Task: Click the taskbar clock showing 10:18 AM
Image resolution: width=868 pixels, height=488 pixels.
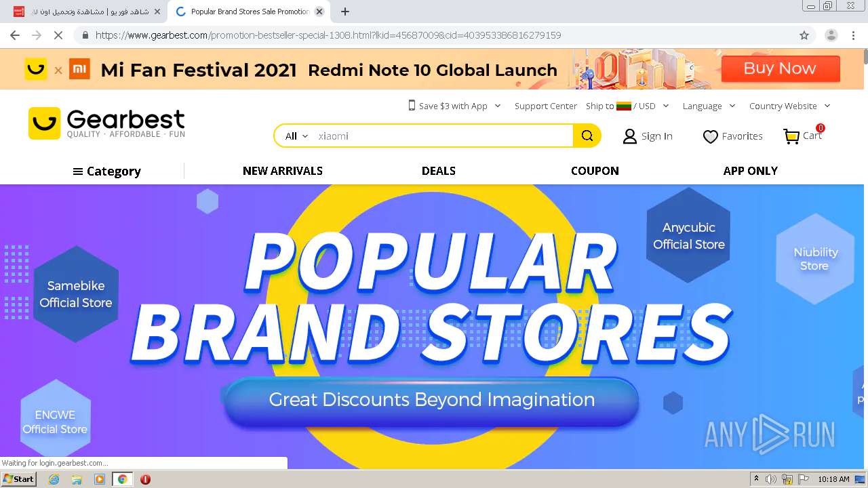Action: point(833,479)
